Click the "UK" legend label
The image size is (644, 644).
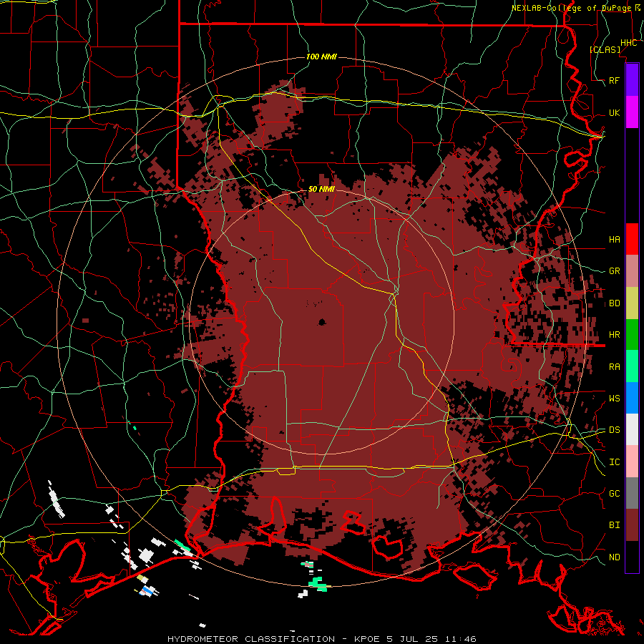614,112
